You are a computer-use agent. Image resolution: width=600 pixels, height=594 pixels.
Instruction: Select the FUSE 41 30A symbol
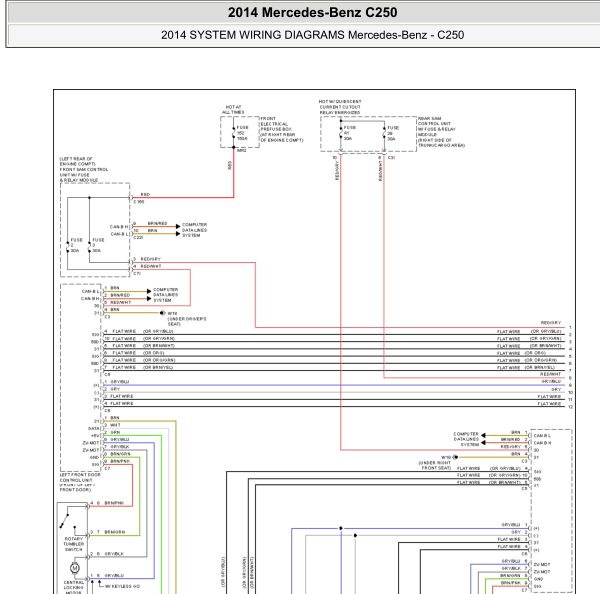pyautogui.click(x=341, y=133)
